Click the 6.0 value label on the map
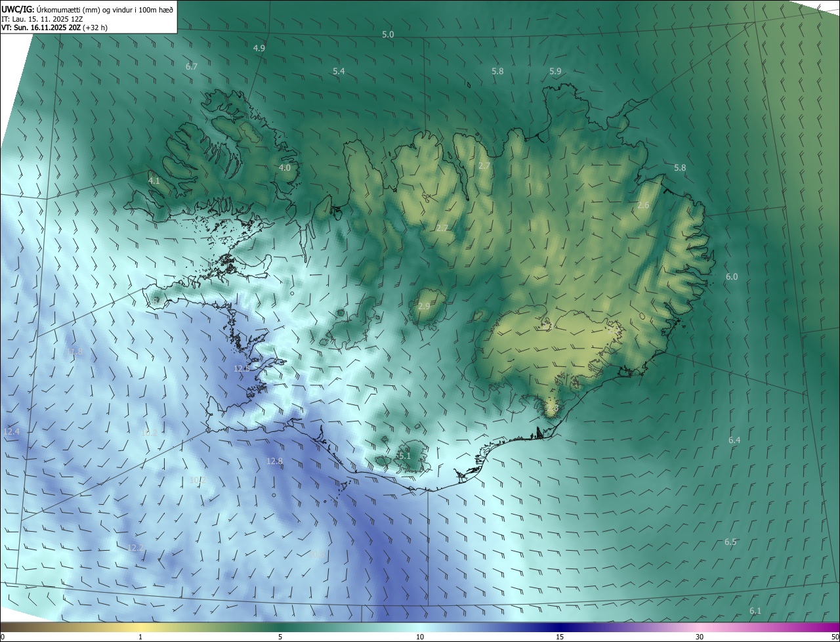The width and height of the screenshot is (840, 642). [x=732, y=276]
